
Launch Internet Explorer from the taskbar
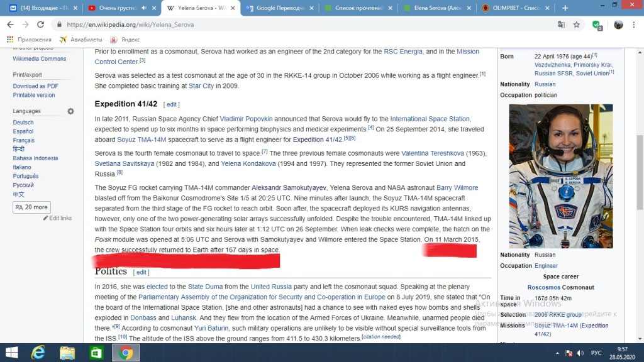click(x=38, y=353)
